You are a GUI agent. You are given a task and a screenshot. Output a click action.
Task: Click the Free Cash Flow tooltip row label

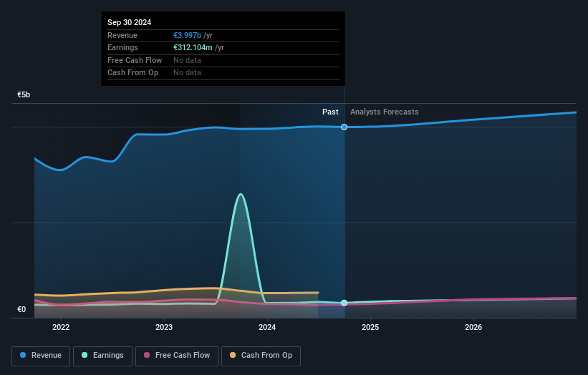click(x=135, y=60)
